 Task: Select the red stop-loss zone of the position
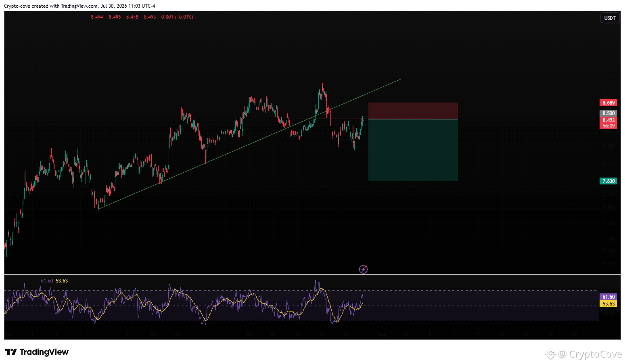tap(413, 111)
